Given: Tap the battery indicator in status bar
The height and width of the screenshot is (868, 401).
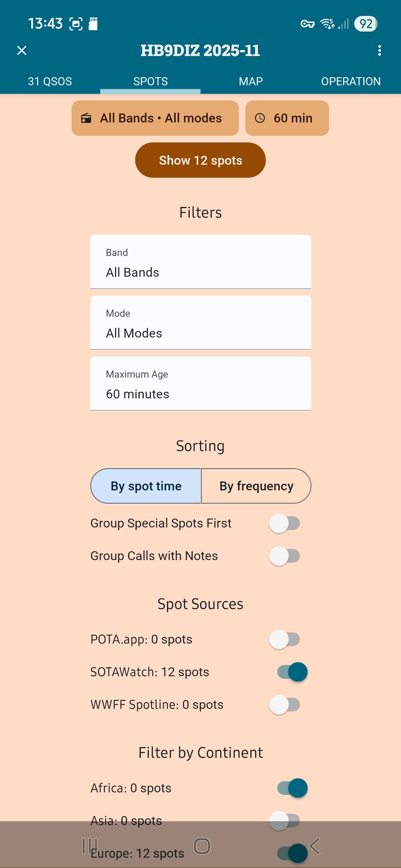Looking at the screenshot, I should coord(366,24).
